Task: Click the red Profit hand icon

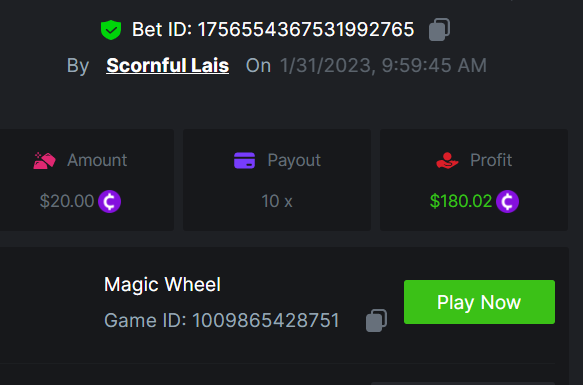Action: tap(447, 160)
